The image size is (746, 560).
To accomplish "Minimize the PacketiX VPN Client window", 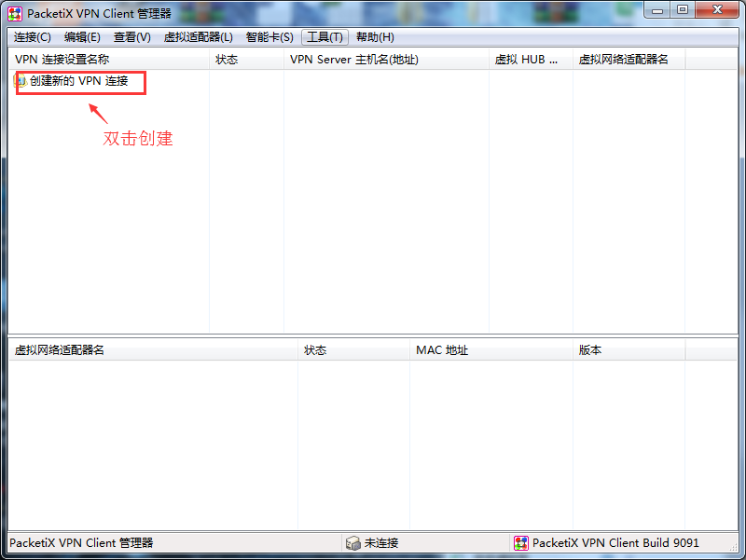I will (x=657, y=10).
